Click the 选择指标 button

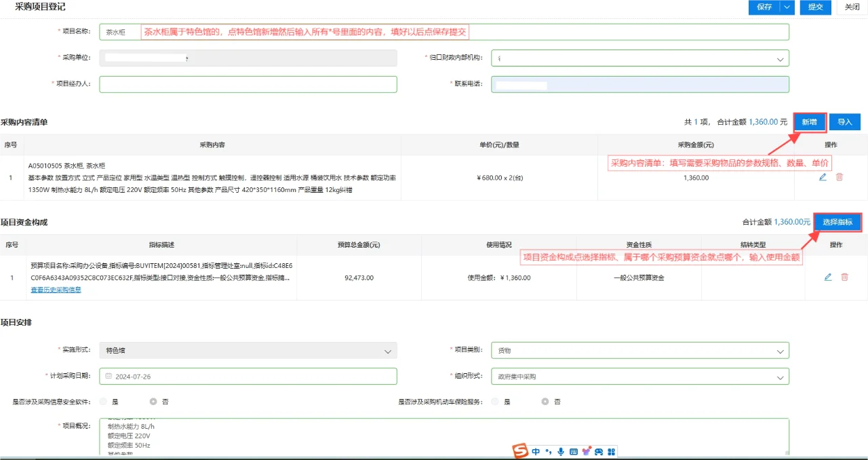[837, 222]
